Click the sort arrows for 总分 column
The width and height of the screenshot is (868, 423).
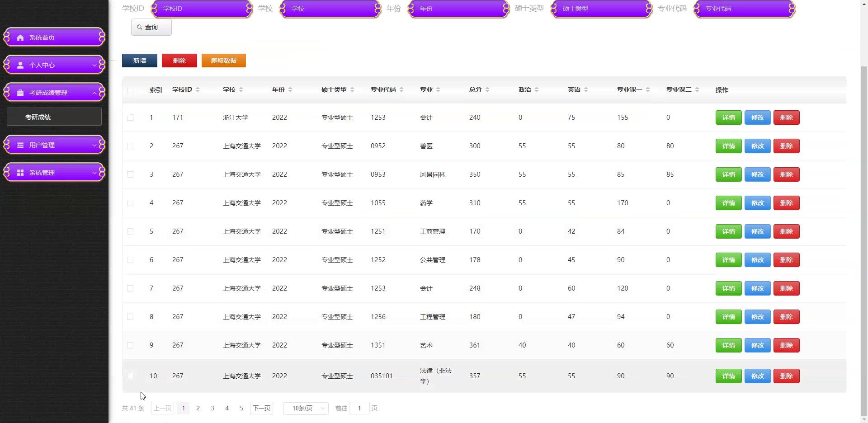point(487,89)
